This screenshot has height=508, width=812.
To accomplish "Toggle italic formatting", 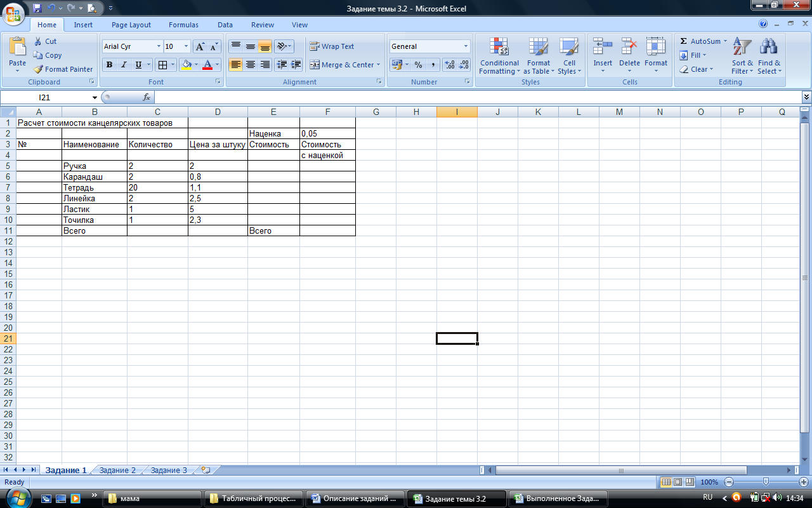I will (124, 65).
